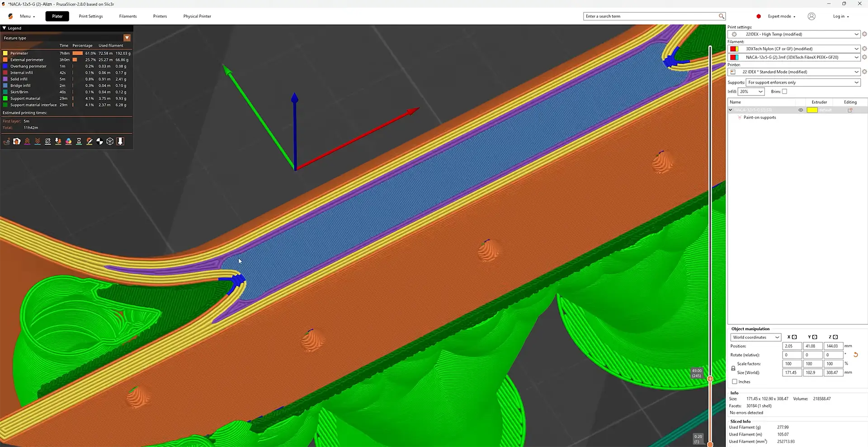Viewport: 868px width, 447px height.
Task: Click the yellow extruder color swatch
Action: pos(812,110)
